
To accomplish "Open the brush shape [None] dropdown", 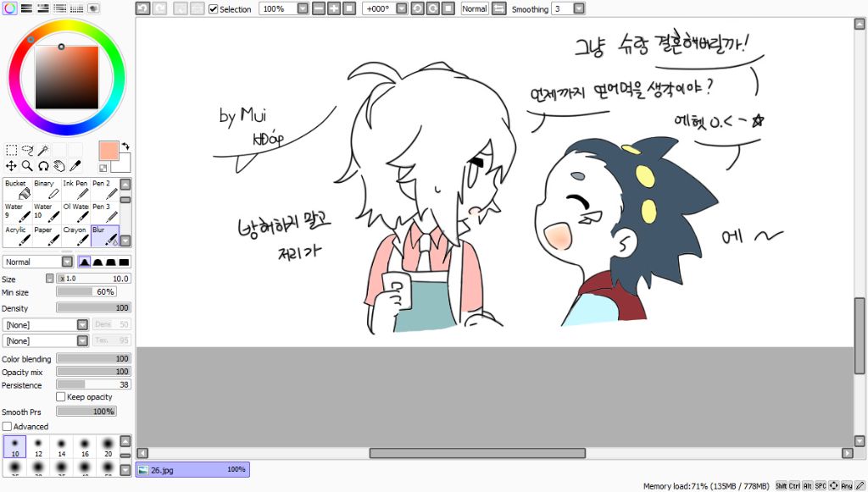I will pyautogui.click(x=46, y=324).
